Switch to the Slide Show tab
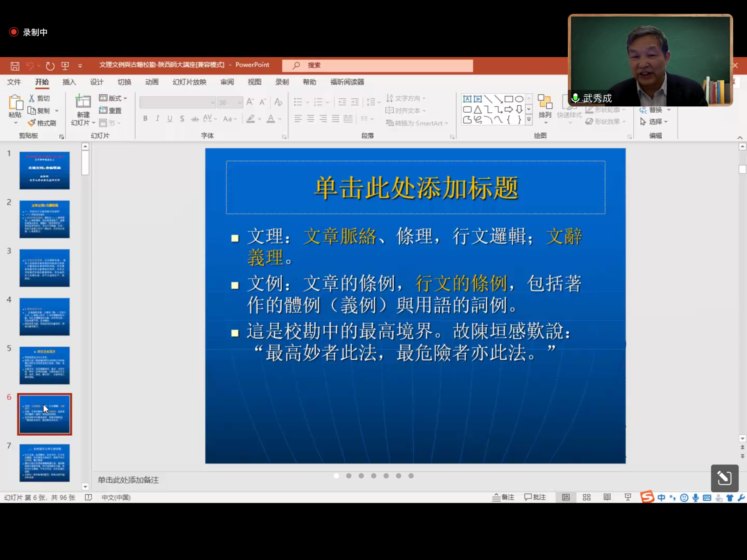Image resolution: width=747 pixels, height=560 pixels. (189, 82)
